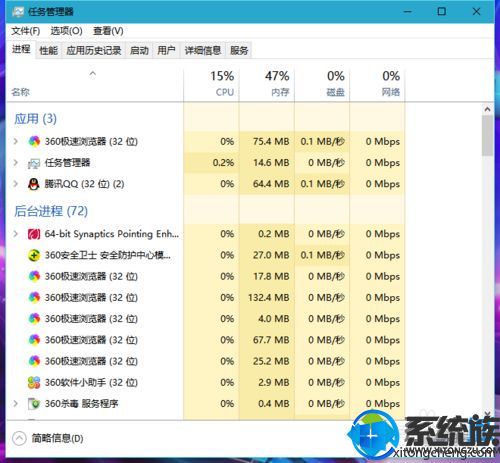Open the 查看(V) menu

point(108,31)
